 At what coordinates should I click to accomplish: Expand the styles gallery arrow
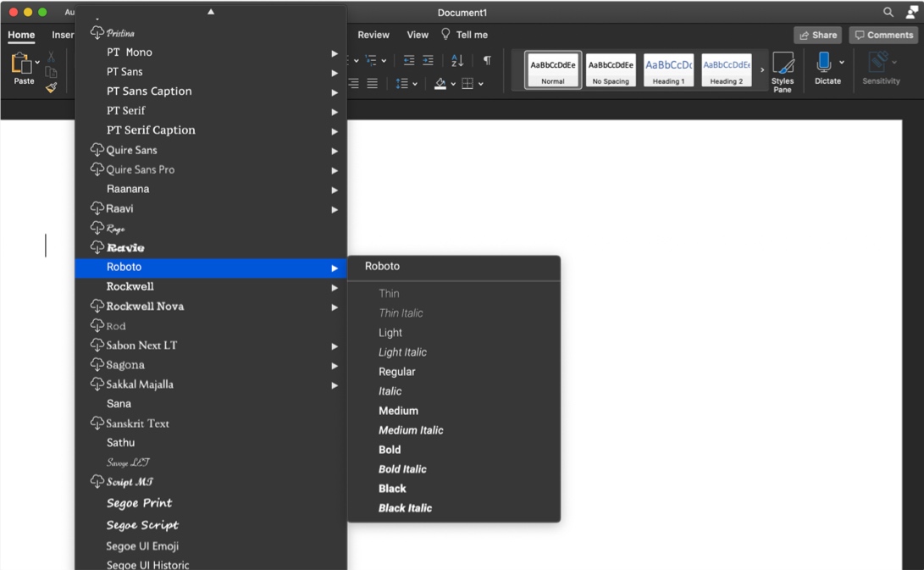pos(762,70)
